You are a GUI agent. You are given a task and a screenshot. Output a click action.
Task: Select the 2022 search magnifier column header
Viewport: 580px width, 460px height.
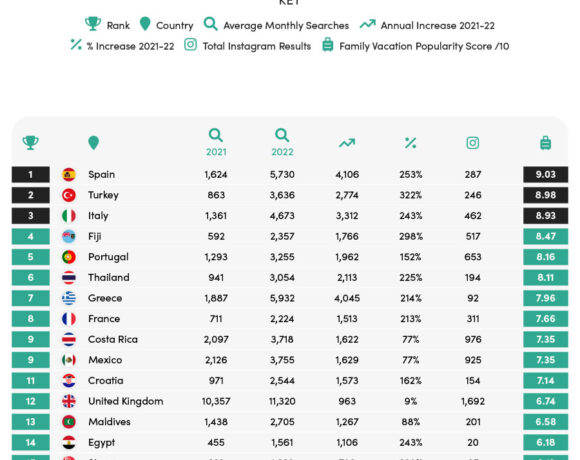[282, 142]
